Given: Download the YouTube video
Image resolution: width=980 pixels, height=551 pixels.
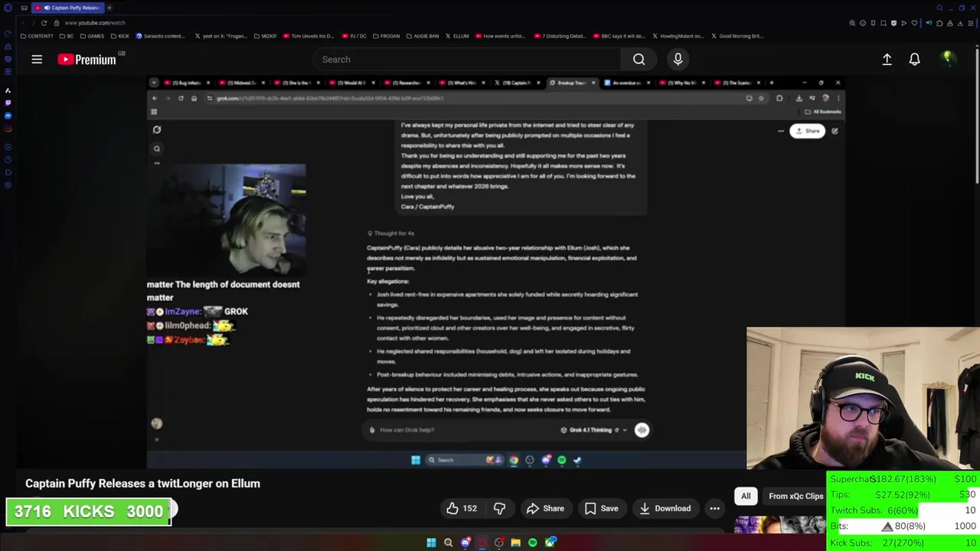Looking at the screenshot, I should pyautogui.click(x=664, y=508).
